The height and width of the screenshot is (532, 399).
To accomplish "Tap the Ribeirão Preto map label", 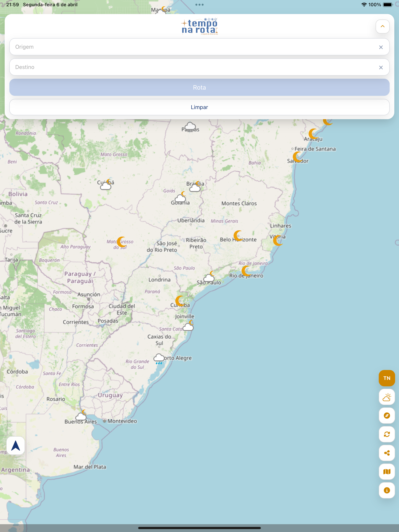I will coord(196,243).
